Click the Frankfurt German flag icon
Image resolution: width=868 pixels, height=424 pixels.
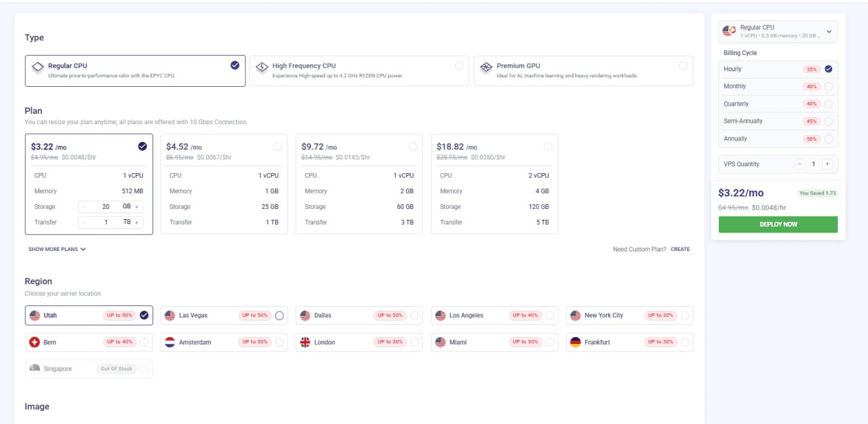576,342
